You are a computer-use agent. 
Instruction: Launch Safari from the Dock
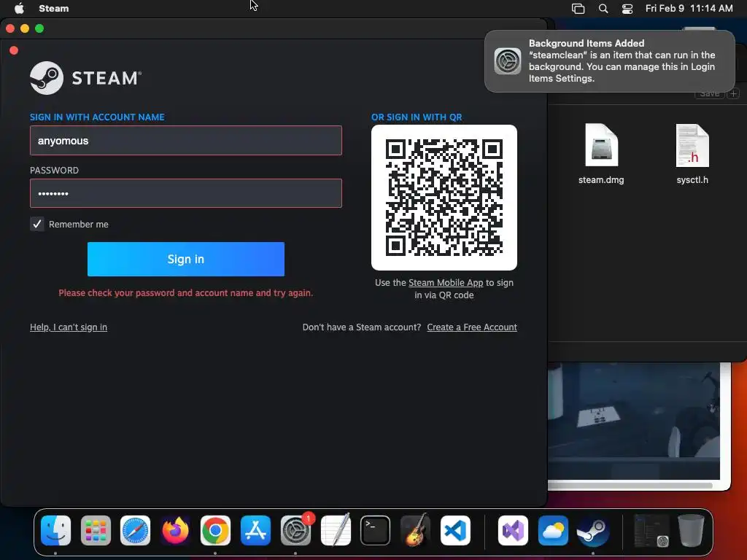135,530
